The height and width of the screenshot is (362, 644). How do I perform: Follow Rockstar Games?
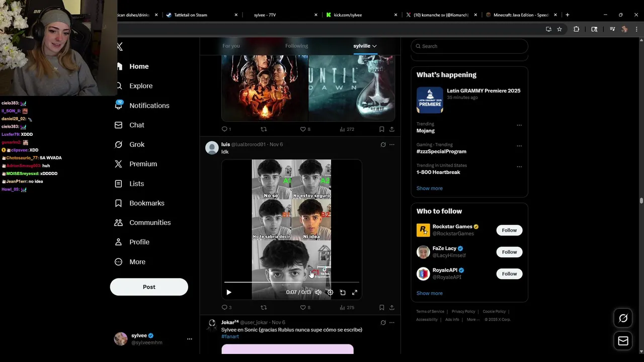pyautogui.click(x=509, y=230)
